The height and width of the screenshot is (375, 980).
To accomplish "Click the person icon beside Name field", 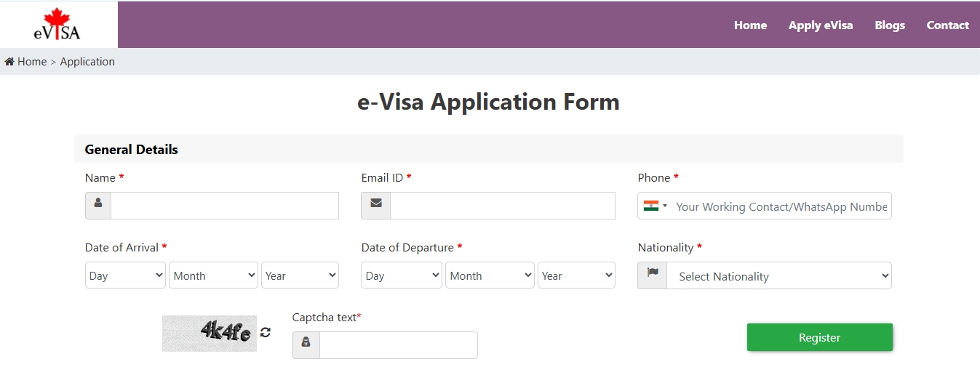I will pos(98,206).
